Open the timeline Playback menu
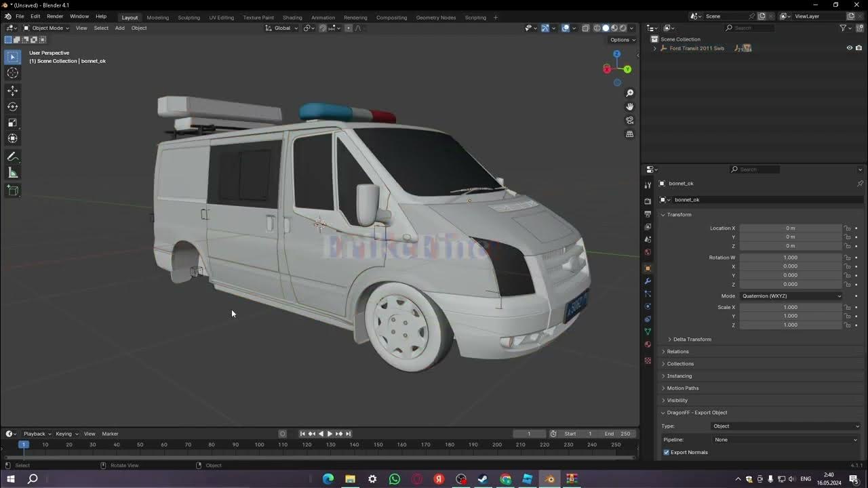 (x=37, y=434)
